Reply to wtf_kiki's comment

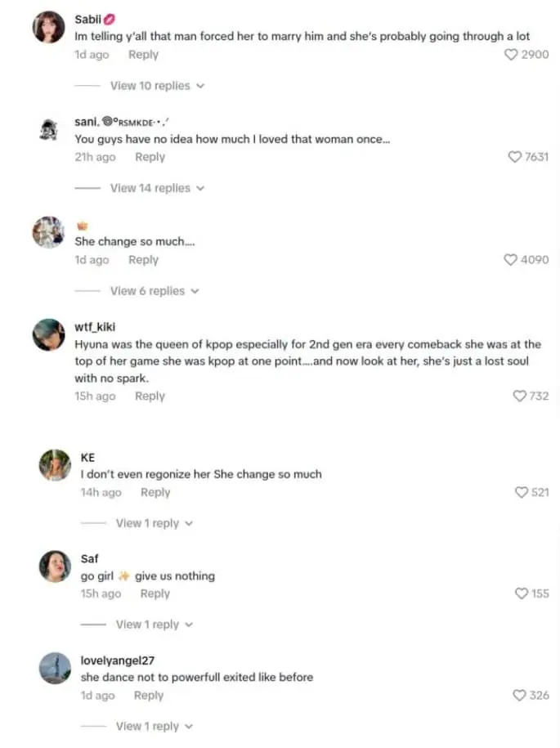(150, 396)
